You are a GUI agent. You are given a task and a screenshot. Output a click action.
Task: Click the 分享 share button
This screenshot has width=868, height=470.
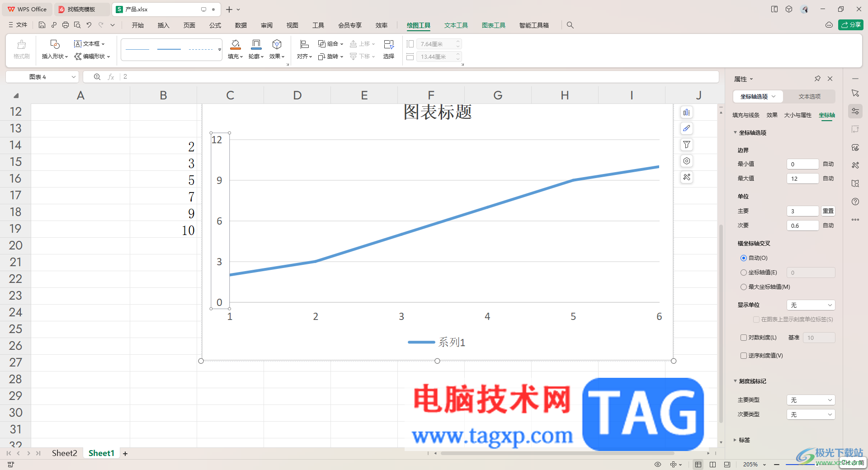pos(851,25)
